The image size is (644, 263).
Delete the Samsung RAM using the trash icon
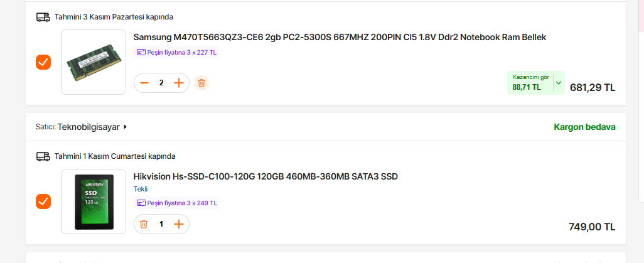[x=201, y=83]
